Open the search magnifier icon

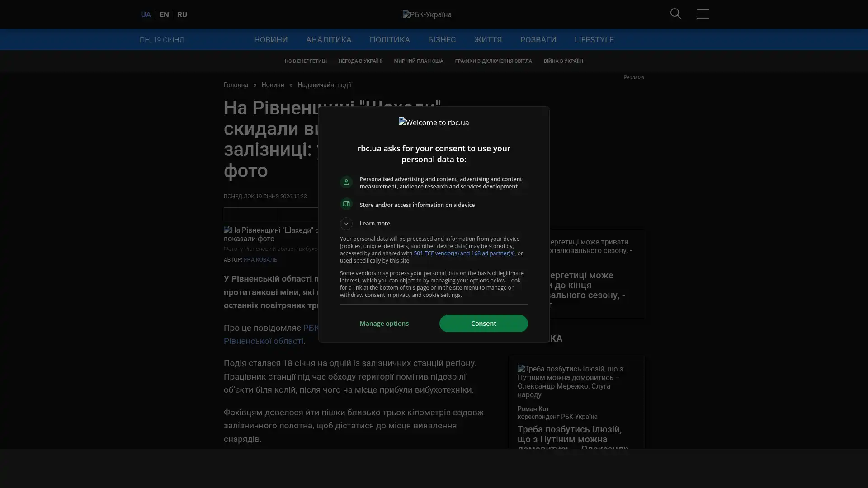(x=675, y=14)
